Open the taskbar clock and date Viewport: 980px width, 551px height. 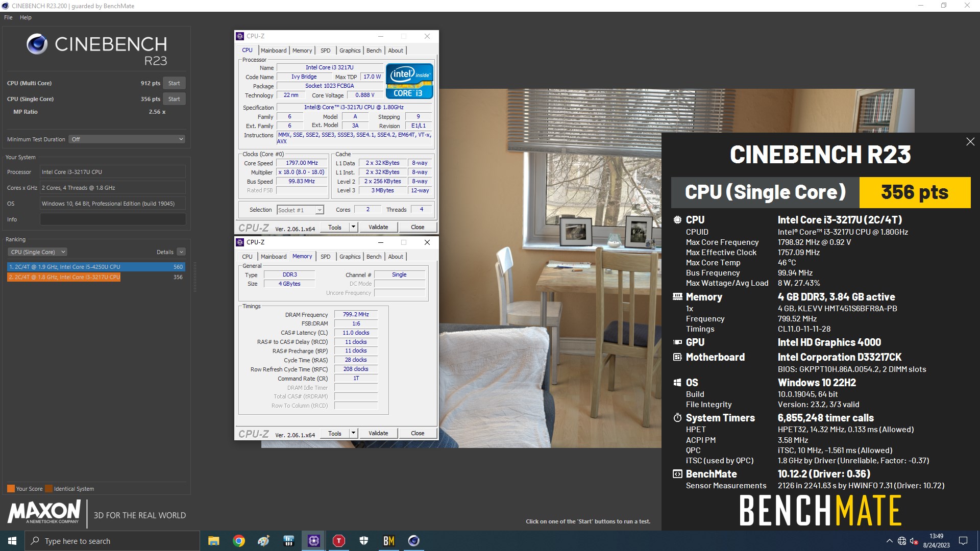click(936, 541)
